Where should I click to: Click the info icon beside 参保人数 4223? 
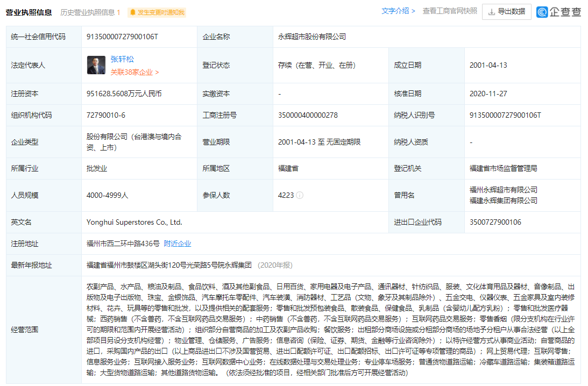point(300,195)
